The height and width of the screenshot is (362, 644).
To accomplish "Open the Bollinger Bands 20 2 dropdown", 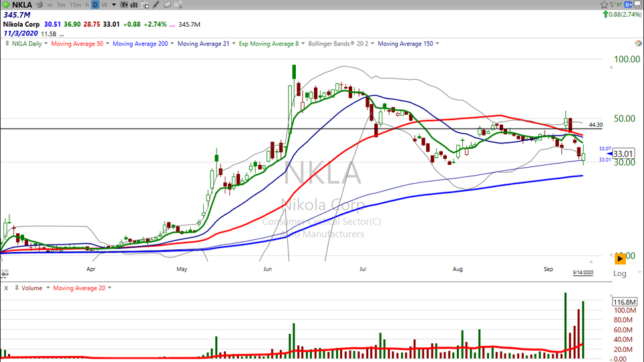I will 372,44.
